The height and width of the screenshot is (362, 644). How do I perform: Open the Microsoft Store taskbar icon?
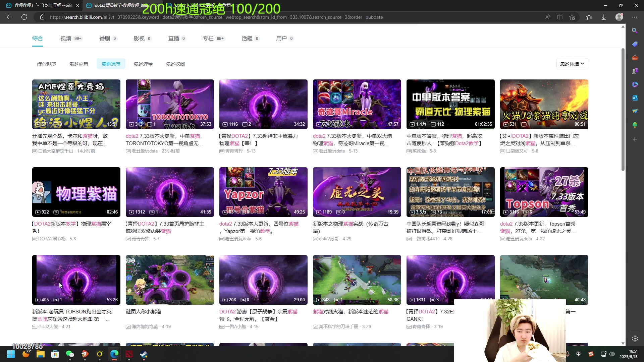55,354
